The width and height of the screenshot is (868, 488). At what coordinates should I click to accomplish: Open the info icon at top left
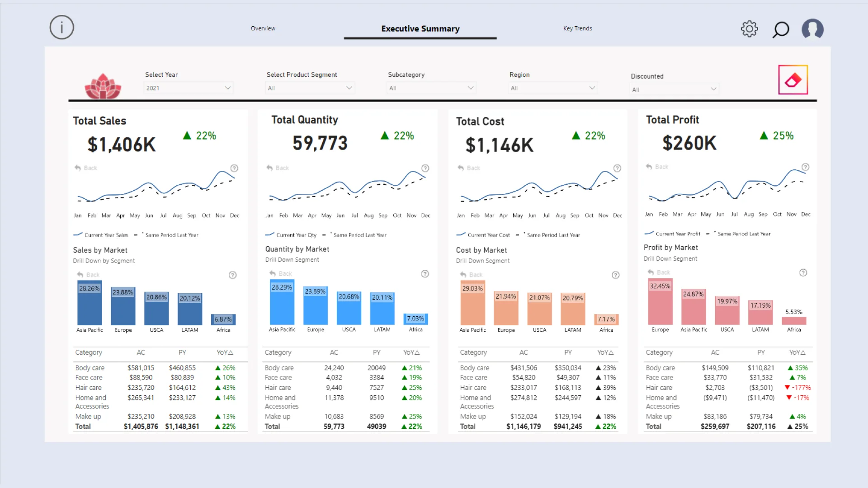[x=61, y=28]
